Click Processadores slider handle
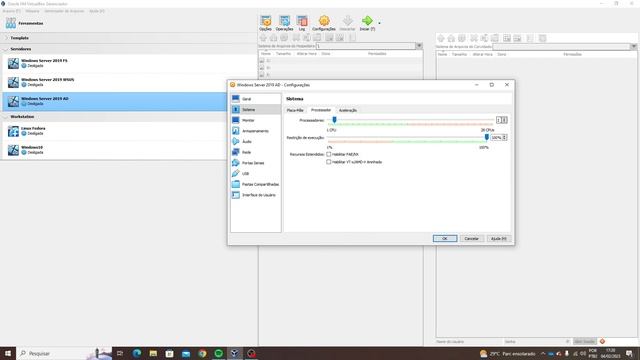640x360 pixels. click(334, 120)
